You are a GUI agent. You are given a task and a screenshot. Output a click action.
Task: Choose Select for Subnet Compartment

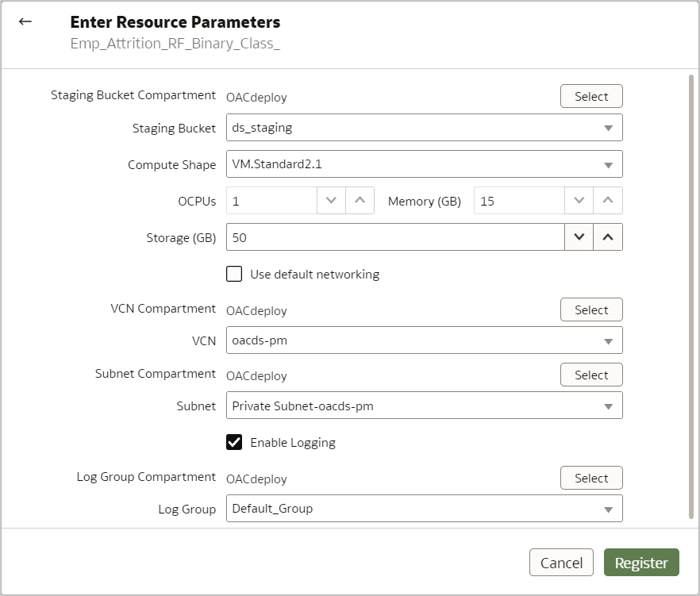coord(591,375)
